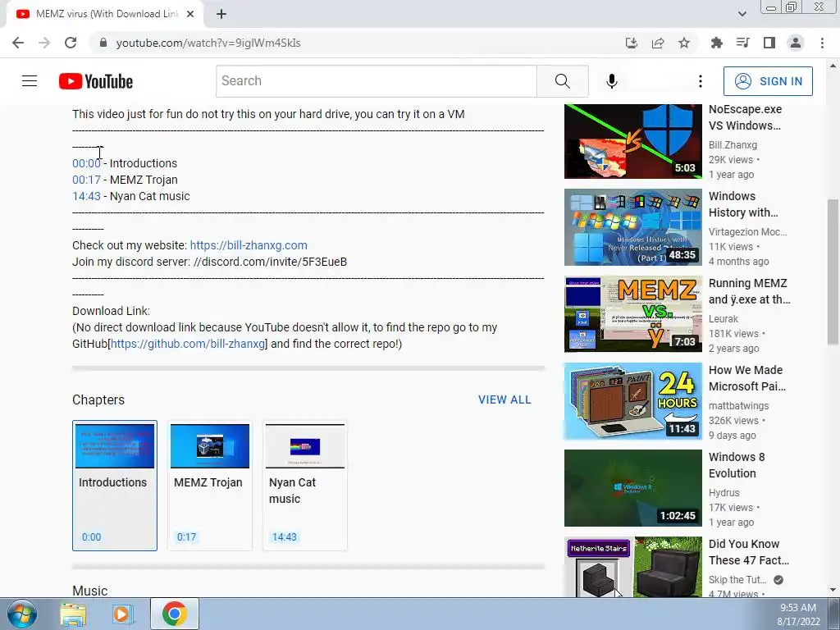Viewport: 840px width, 630px height.
Task: Reload the page with refresh icon
Action: tap(71, 43)
